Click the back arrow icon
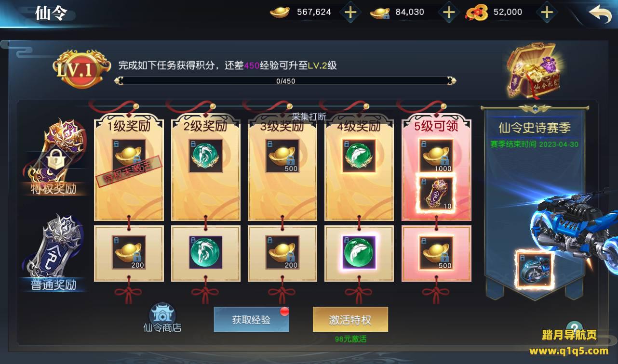The image size is (618, 364). tap(600, 14)
